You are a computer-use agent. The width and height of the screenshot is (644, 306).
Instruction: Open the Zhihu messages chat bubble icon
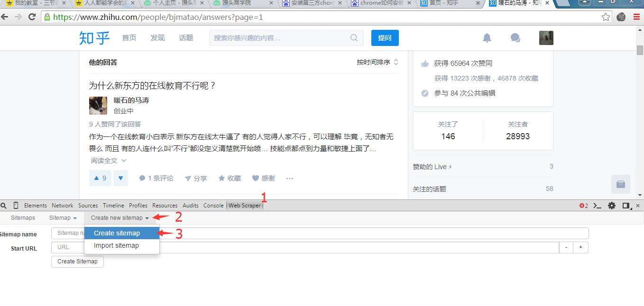click(515, 38)
